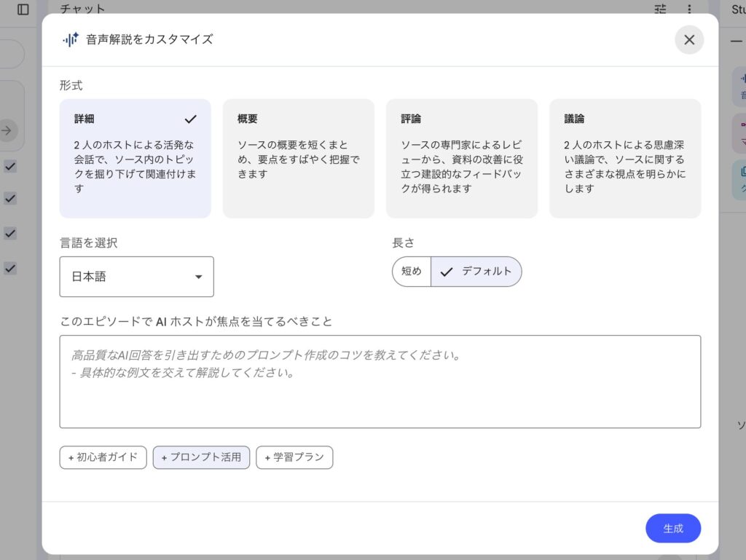Toggle the last source checkbox in sidebar
The image size is (746, 560).
pyautogui.click(x=10, y=268)
